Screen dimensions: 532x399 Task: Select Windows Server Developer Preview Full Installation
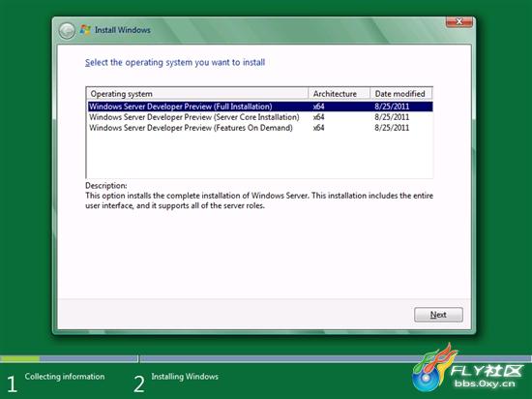coord(260,107)
